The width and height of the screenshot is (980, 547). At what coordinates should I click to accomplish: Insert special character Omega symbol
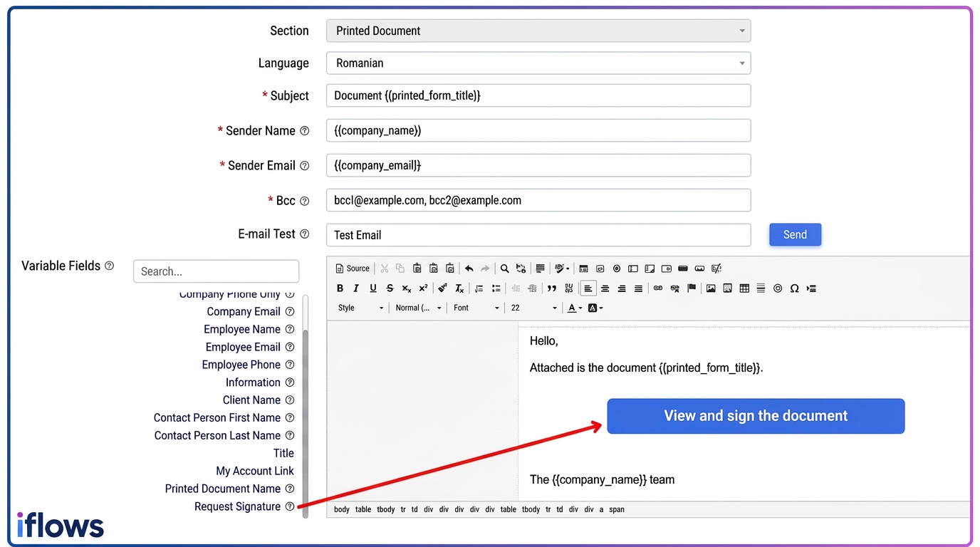click(794, 288)
